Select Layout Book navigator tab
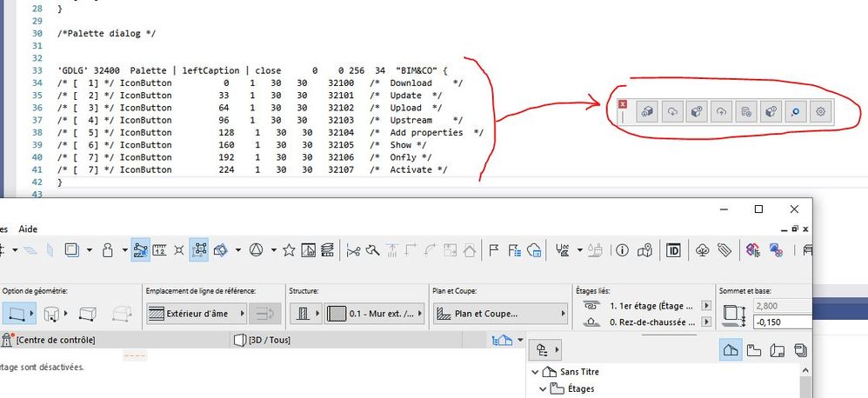Image resolution: width=868 pixels, height=398 pixels. coord(778,350)
